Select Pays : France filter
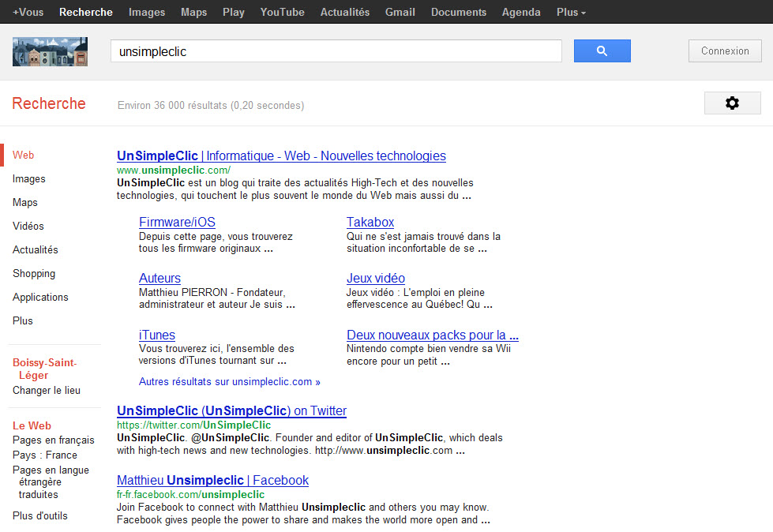This screenshot has height=532, width=773. pyautogui.click(x=45, y=455)
